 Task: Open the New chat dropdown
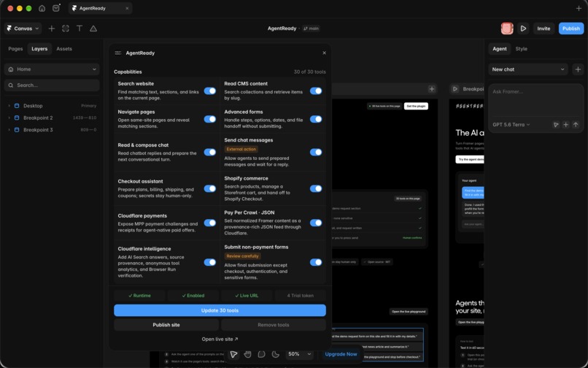[x=528, y=69]
